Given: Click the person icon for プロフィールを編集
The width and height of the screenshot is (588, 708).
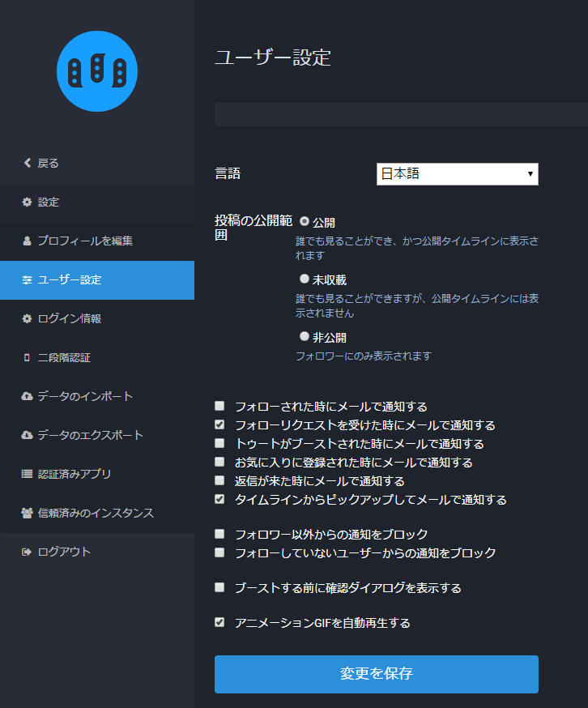Looking at the screenshot, I should [x=27, y=241].
